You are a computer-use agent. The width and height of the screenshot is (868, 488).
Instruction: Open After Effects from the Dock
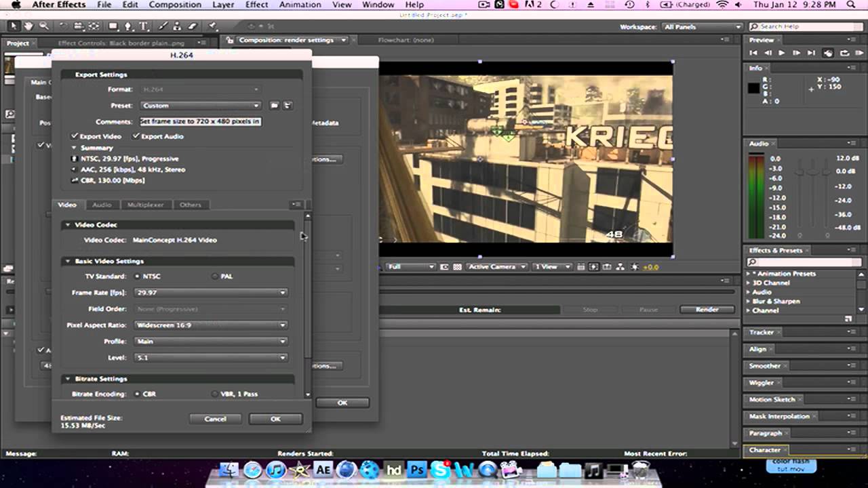[x=322, y=470]
